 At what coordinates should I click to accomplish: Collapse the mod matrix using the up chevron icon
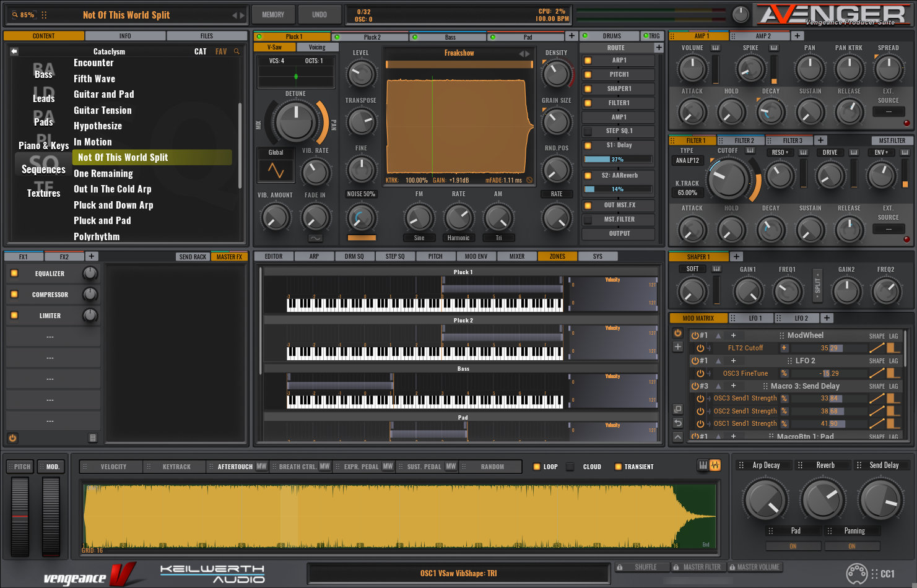678,436
